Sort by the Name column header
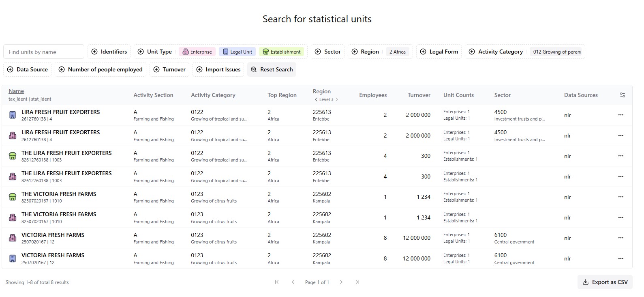 pyautogui.click(x=16, y=91)
